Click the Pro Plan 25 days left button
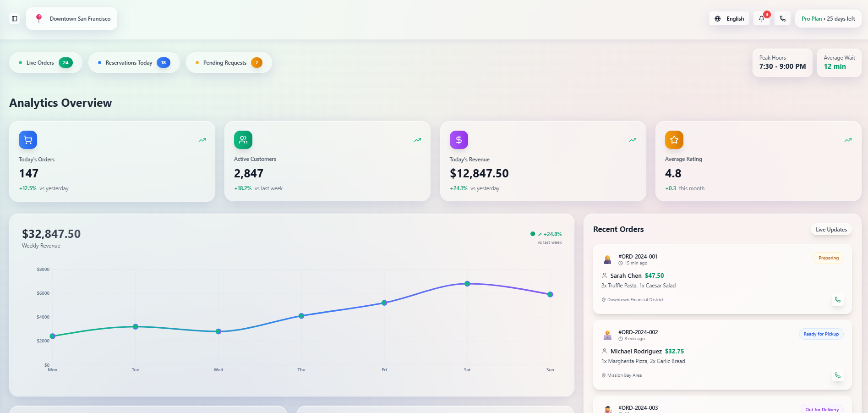Image resolution: width=868 pixels, height=413 pixels. pos(828,19)
